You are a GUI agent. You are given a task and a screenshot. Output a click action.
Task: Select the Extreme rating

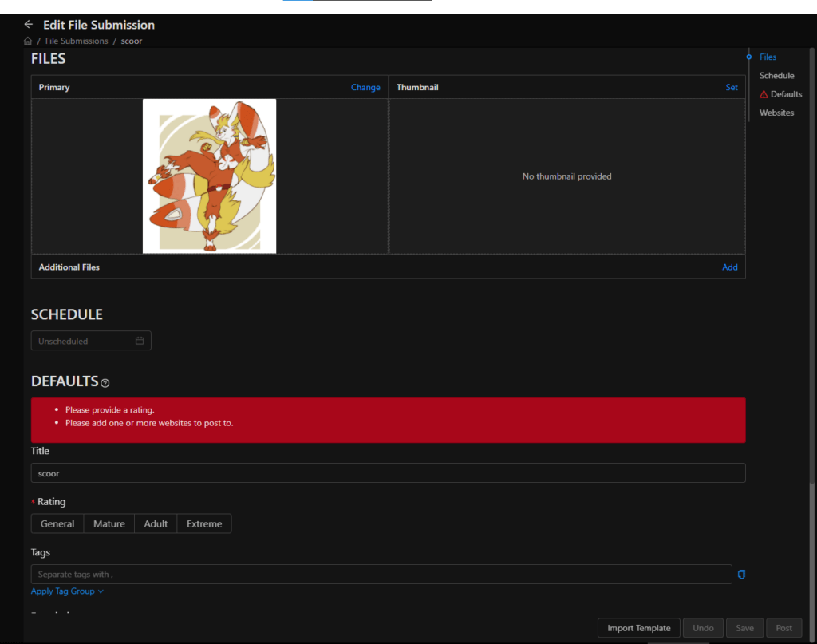(x=204, y=523)
